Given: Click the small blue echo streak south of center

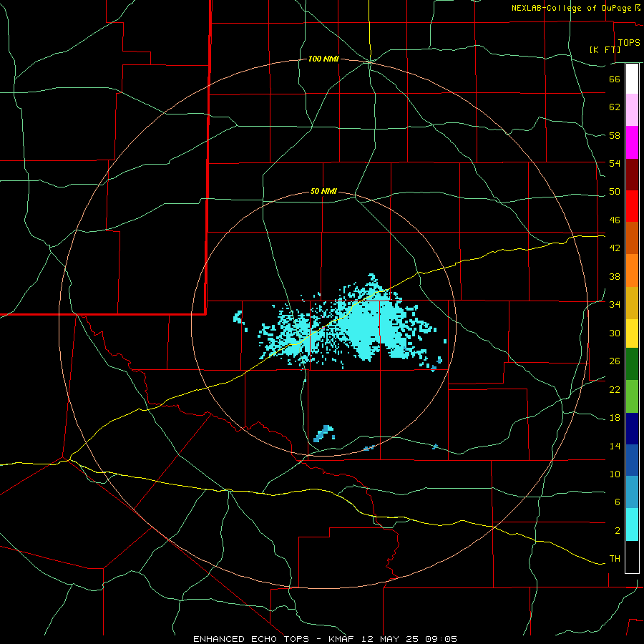Looking at the screenshot, I should 323,434.
